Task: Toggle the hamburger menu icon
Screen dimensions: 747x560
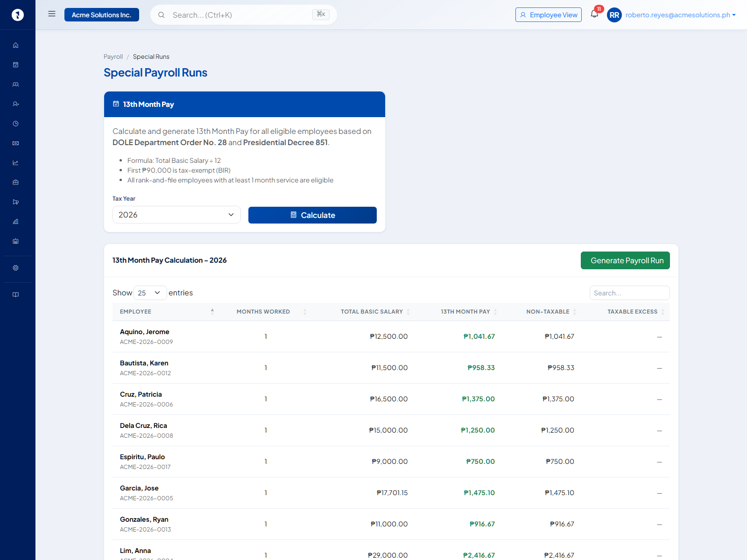Action: click(52, 14)
